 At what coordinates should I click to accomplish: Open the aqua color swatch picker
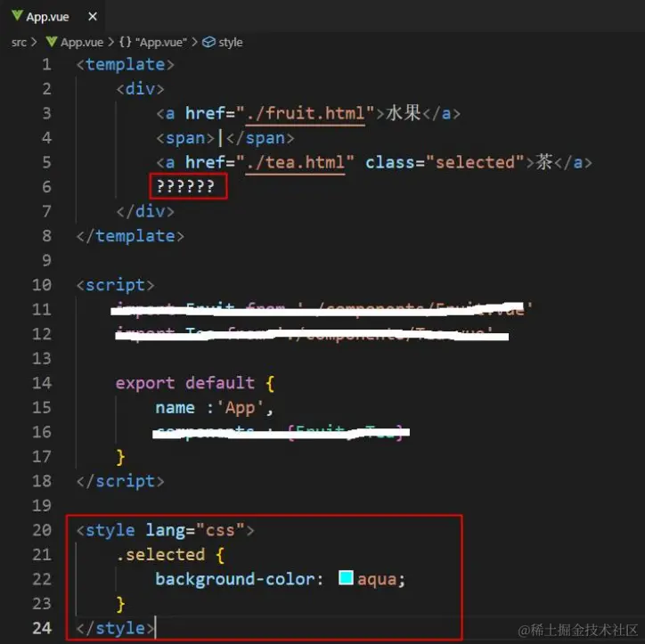point(346,577)
